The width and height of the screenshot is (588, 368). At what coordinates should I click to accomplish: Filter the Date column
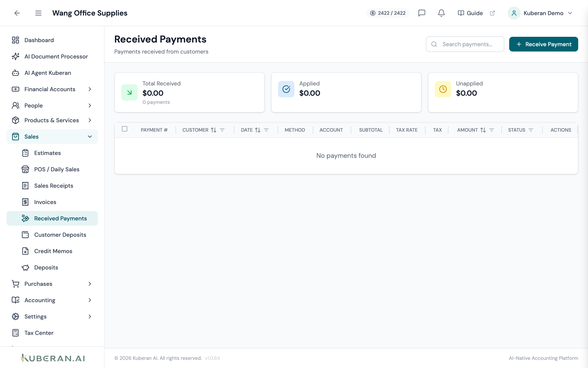click(x=266, y=130)
